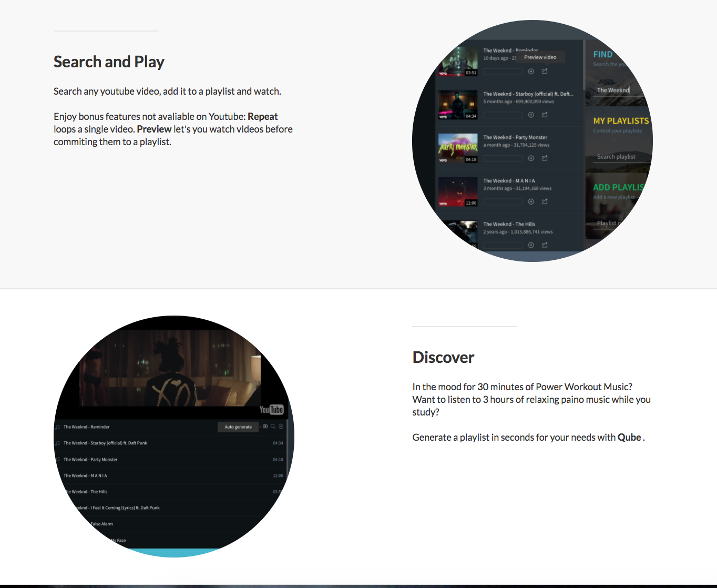Image resolution: width=717 pixels, height=588 pixels.
Task: Click preview icon for The Weeknd - Reminder
Action: 545,72
